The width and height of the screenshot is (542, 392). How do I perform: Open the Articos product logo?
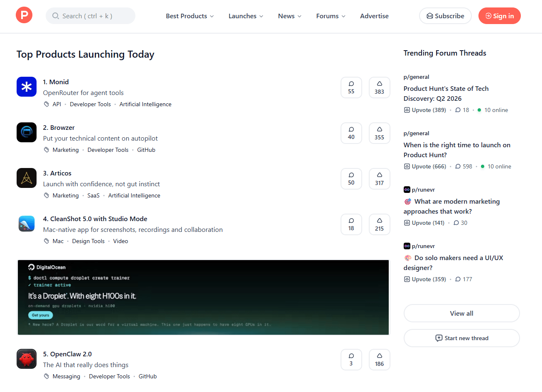click(27, 178)
